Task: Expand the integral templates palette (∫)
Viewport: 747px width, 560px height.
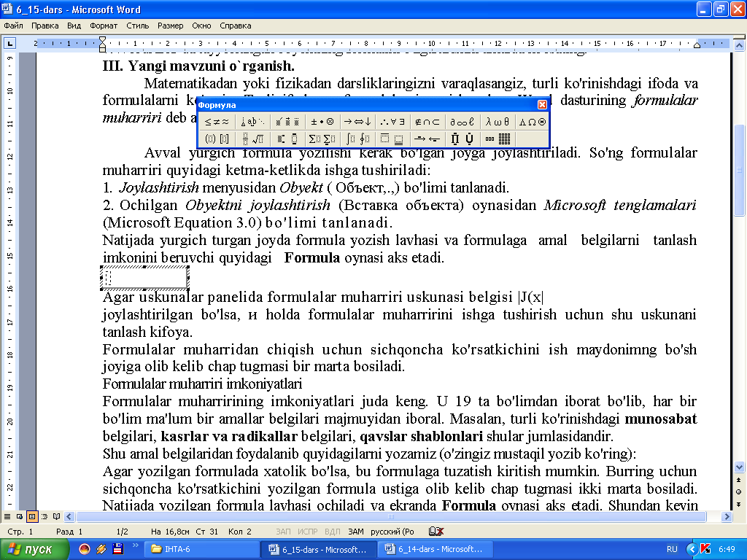Action: (x=357, y=139)
